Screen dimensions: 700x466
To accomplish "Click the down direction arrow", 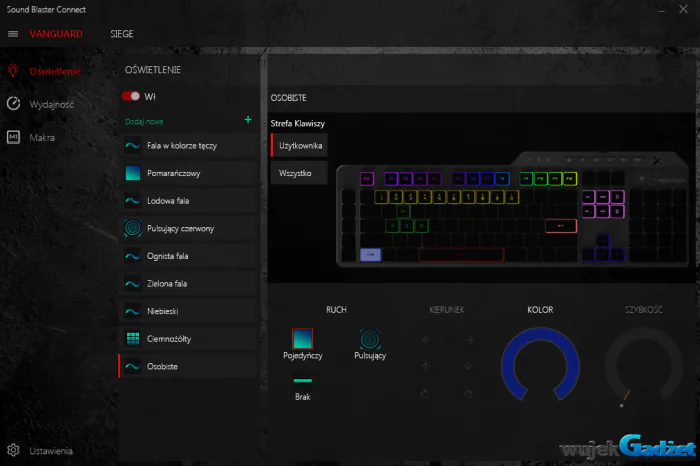I will point(468,366).
